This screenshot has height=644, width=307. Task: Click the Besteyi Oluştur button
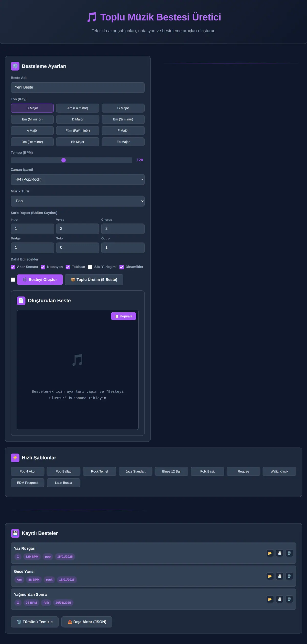[40, 280]
